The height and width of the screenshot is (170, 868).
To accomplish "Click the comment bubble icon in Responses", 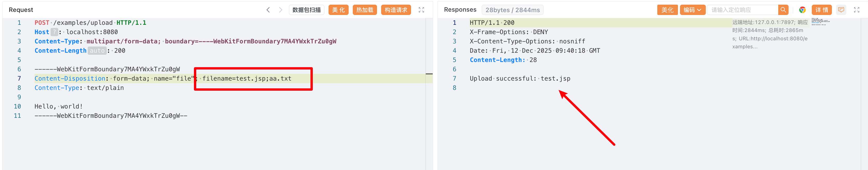I will (x=841, y=10).
